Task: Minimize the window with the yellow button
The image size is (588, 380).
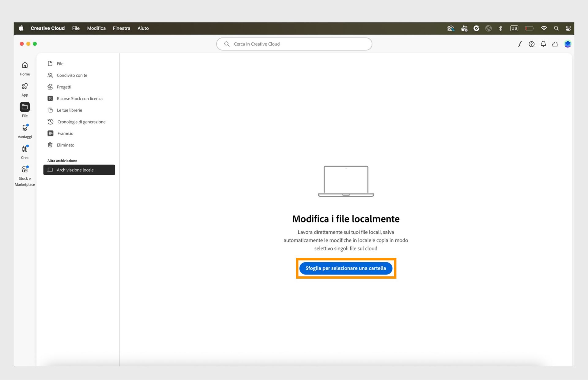Action: click(28, 44)
